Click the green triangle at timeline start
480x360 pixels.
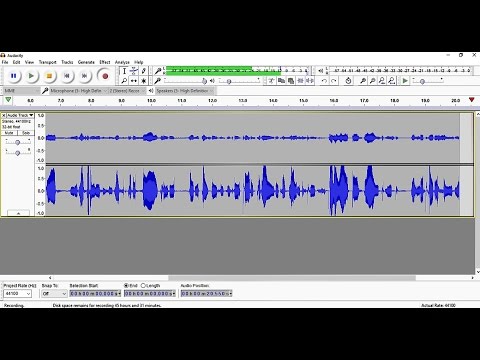coord(8,100)
